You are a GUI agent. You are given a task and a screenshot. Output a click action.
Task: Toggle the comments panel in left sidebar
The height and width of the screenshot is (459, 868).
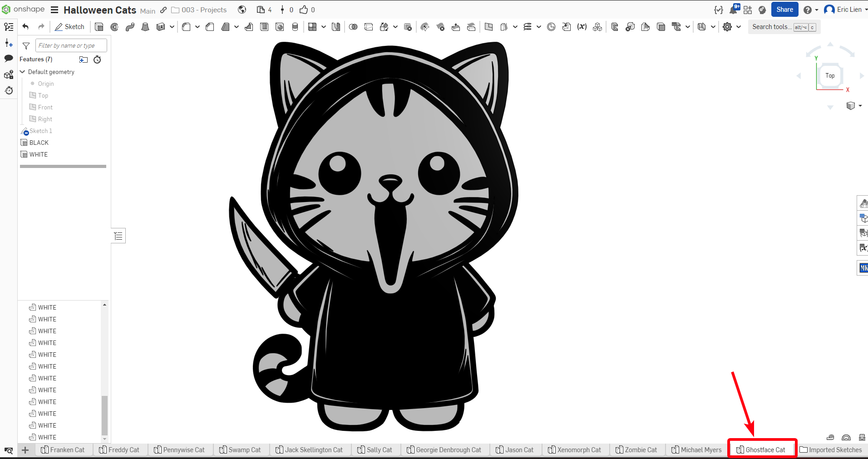coord(9,58)
